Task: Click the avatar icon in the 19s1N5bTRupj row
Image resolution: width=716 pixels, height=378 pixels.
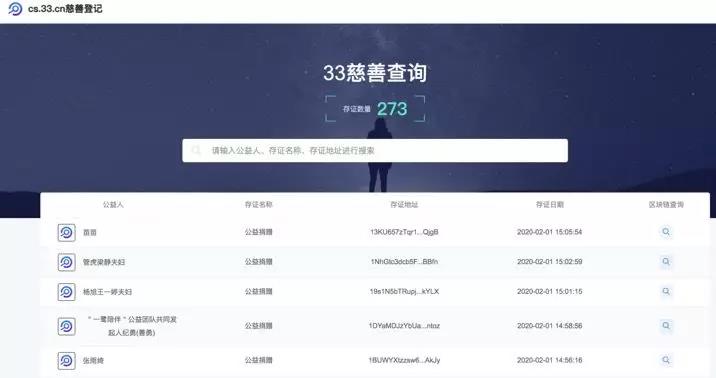Action: point(67,292)
